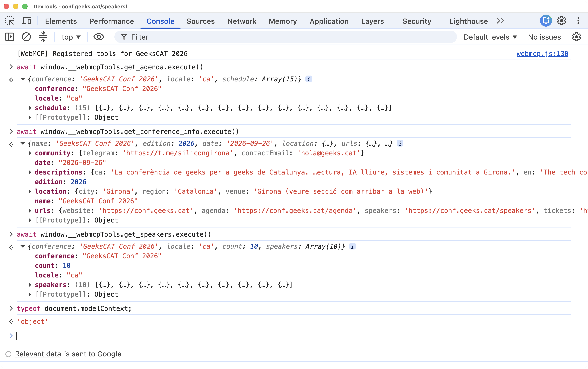Click the get_speakers.execute() command line

[x=114, y=234]
